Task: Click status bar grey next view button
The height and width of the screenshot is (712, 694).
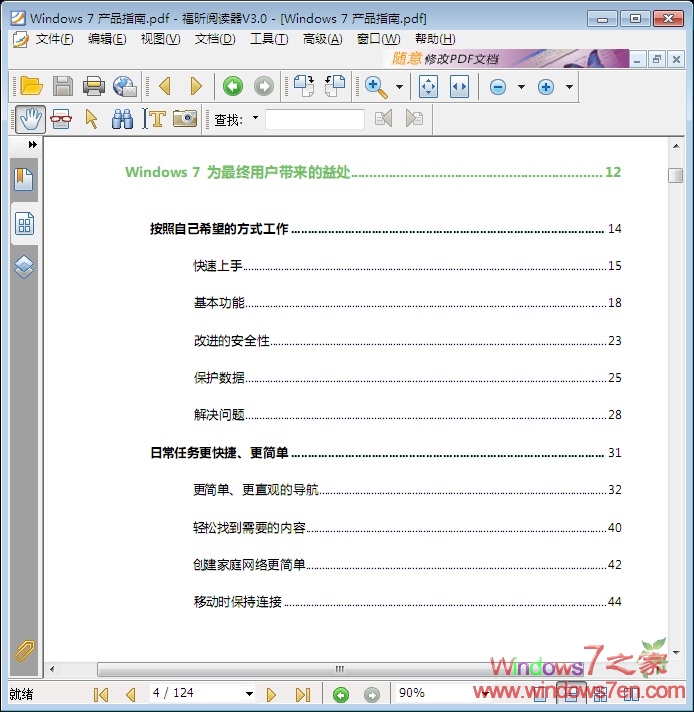Action: pos(372,695)
